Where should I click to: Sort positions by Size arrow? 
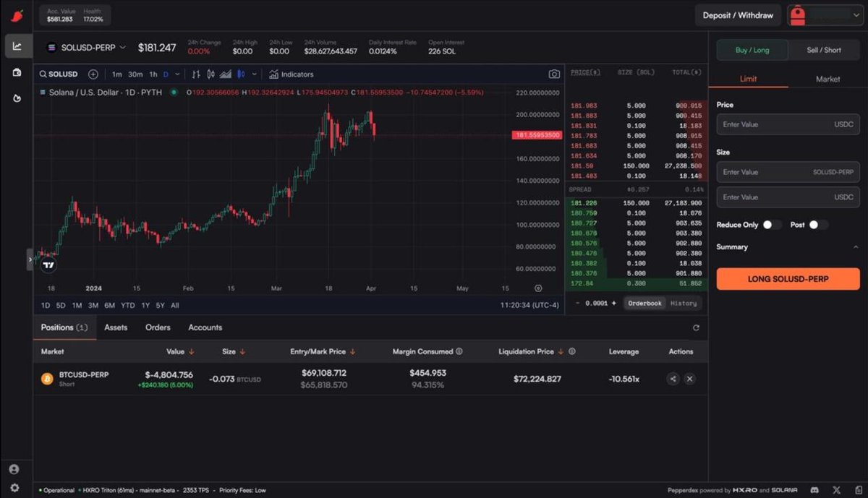coord(242,352)
